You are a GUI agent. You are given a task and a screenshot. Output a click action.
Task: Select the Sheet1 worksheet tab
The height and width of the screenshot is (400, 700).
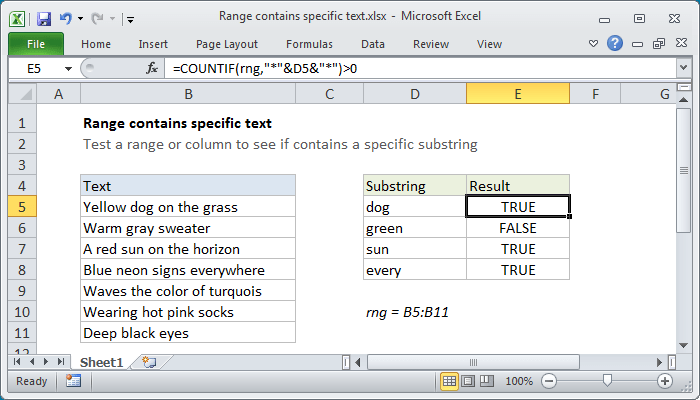click(101, 362)
